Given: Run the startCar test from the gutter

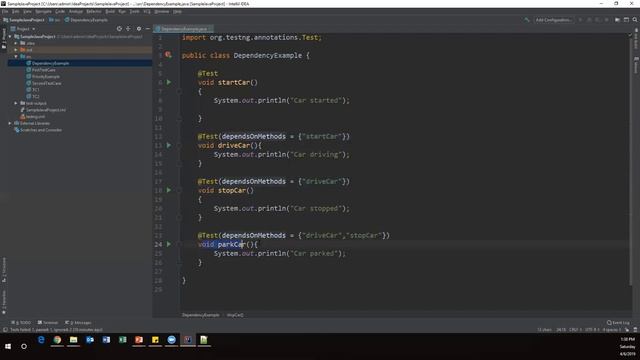Looking at the screenshot, I should [x=169, y=82].
